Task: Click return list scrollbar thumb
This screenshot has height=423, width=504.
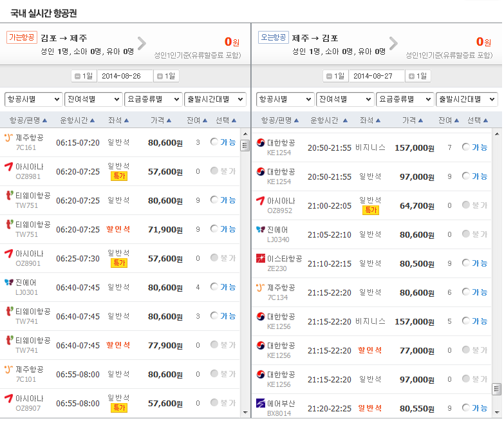Action: point(497,389)
